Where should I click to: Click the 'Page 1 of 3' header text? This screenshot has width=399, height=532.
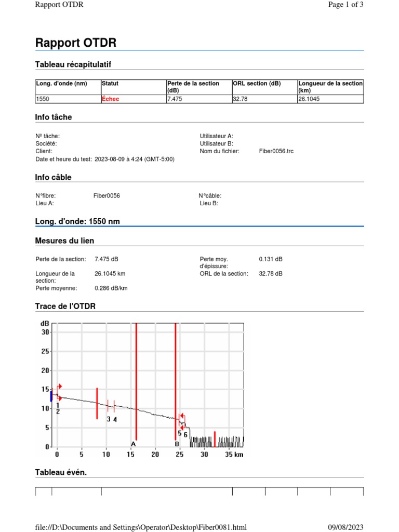[x=345, y=4]
